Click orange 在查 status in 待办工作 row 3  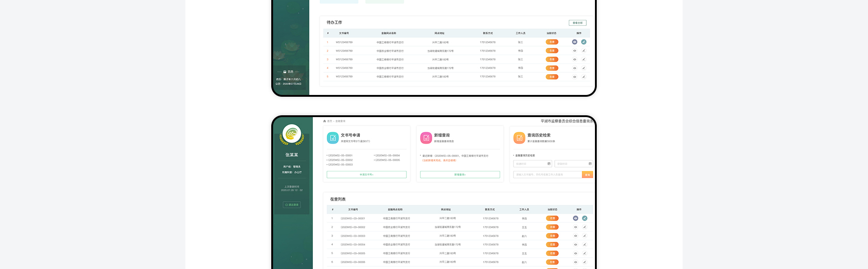(552, 59)
